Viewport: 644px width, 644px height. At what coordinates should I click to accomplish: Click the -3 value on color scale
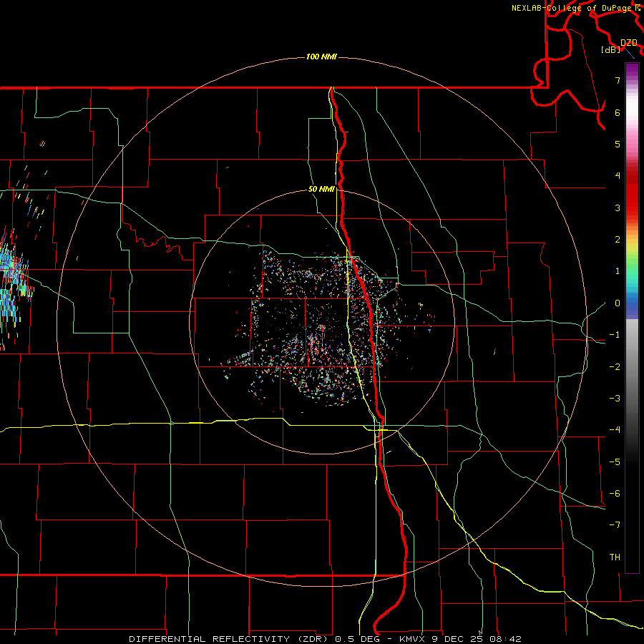(x=615, y=399)
